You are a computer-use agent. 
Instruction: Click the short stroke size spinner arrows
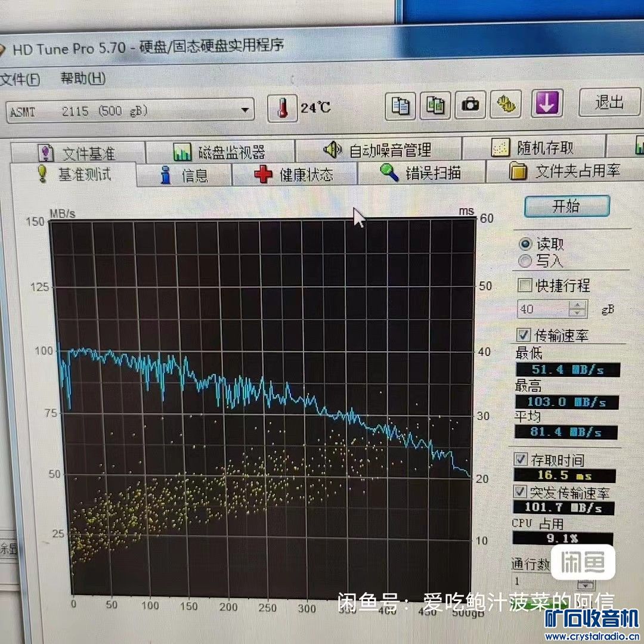click(577, 308)
